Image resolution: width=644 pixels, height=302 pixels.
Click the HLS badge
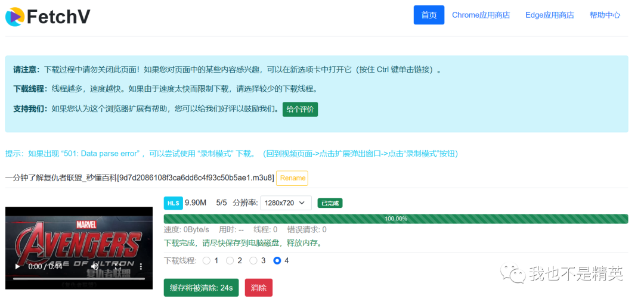[174, 203]
